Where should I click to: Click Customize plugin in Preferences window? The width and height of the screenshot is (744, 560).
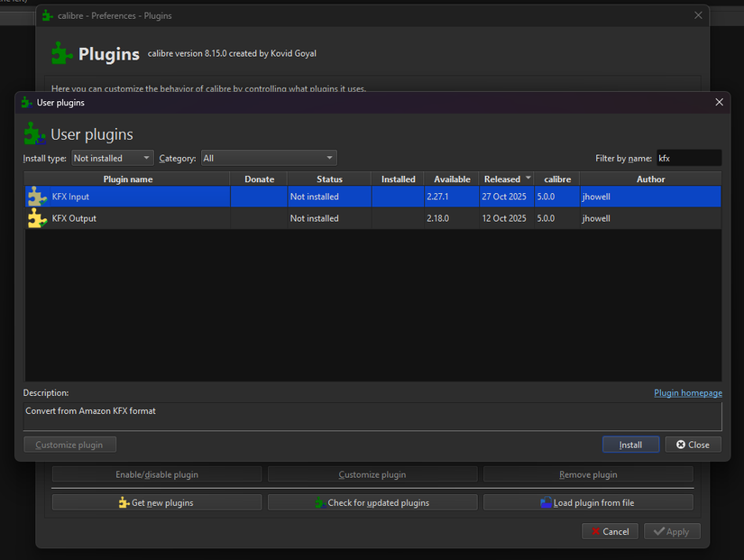tap(372, 474)
